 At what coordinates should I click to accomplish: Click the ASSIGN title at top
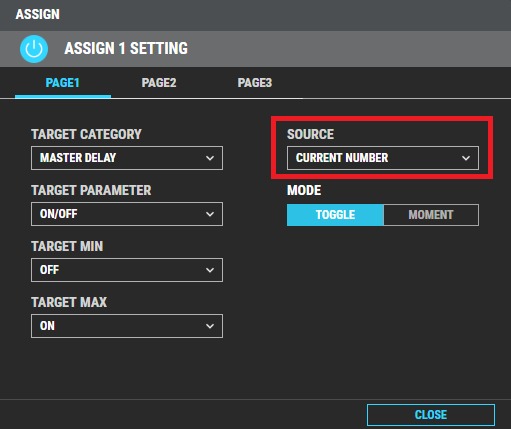coord(38,14)
